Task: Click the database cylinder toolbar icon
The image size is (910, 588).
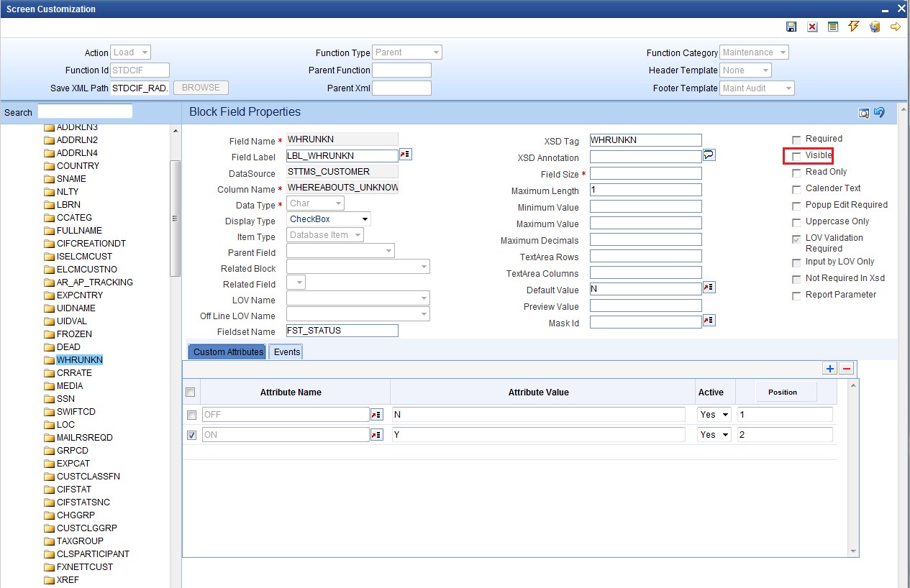Action: pyautogui.click(x=875, y=27)
